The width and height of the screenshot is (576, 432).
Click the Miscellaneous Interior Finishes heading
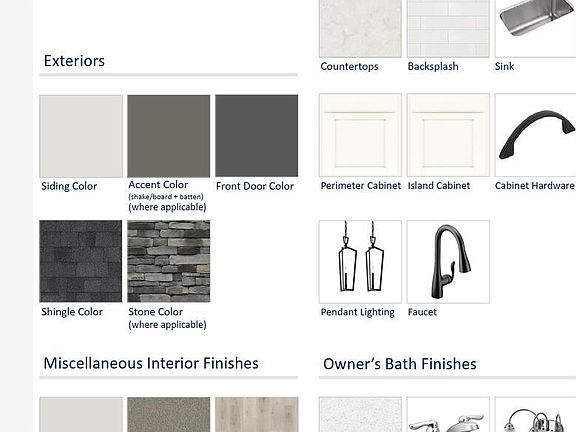click(x=151, y=363)
